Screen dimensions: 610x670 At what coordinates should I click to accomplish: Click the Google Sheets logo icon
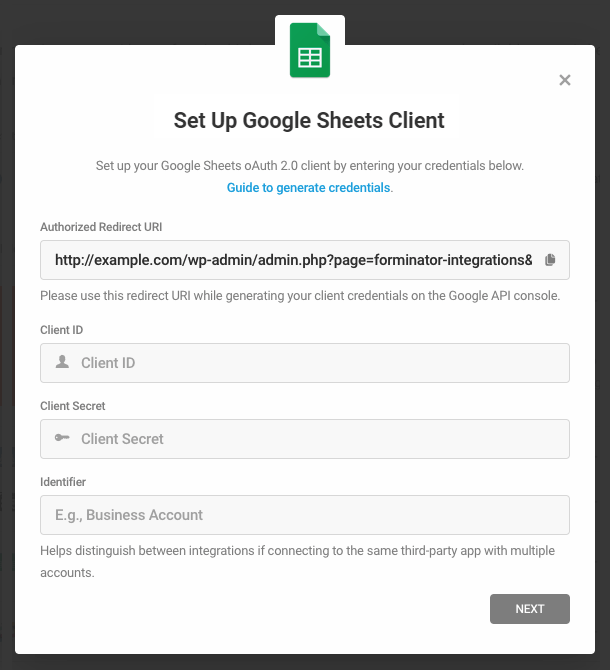tap(310, 50)
